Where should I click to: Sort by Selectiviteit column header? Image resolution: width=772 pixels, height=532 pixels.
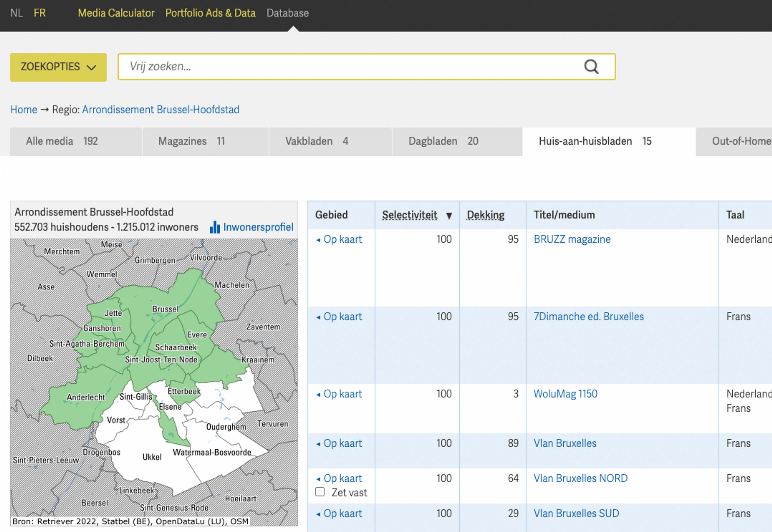point(409,215)
